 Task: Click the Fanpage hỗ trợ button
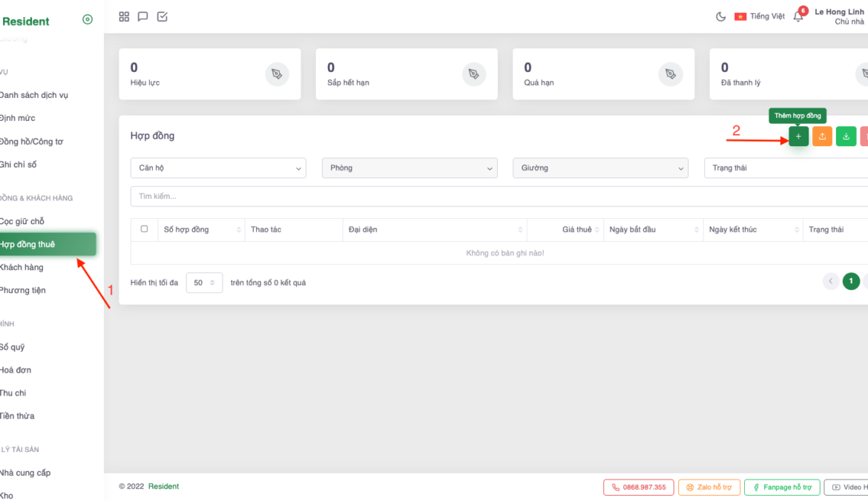(781, 488)
